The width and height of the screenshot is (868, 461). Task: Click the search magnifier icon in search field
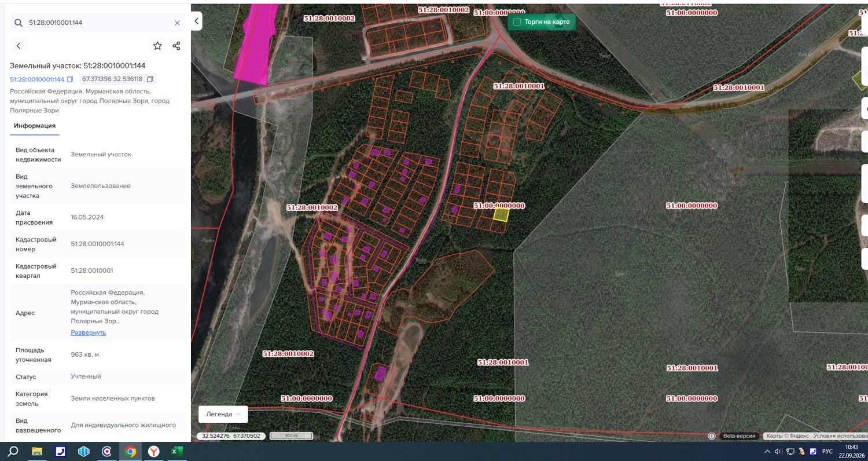19,23
